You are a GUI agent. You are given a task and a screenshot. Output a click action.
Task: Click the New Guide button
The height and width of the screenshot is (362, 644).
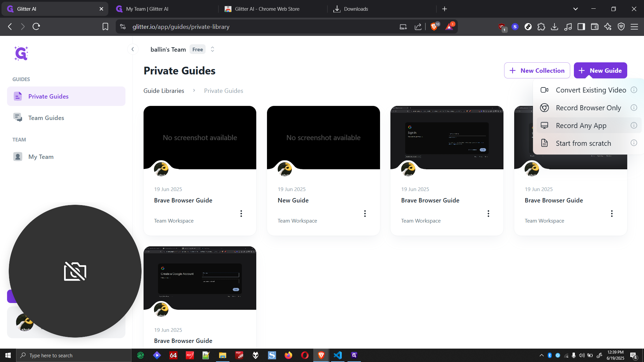point(600,70)
